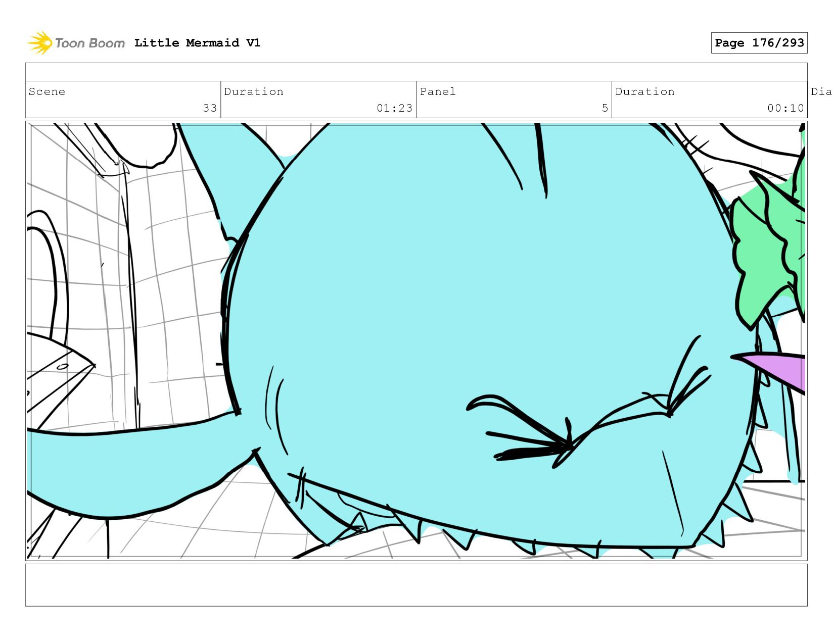
Task: Click the Toon Boom logo
Action: tap(76, 43)
